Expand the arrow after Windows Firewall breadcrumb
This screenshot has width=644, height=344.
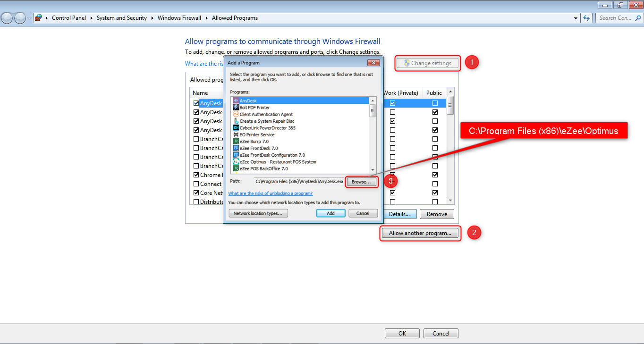[207, 18]
